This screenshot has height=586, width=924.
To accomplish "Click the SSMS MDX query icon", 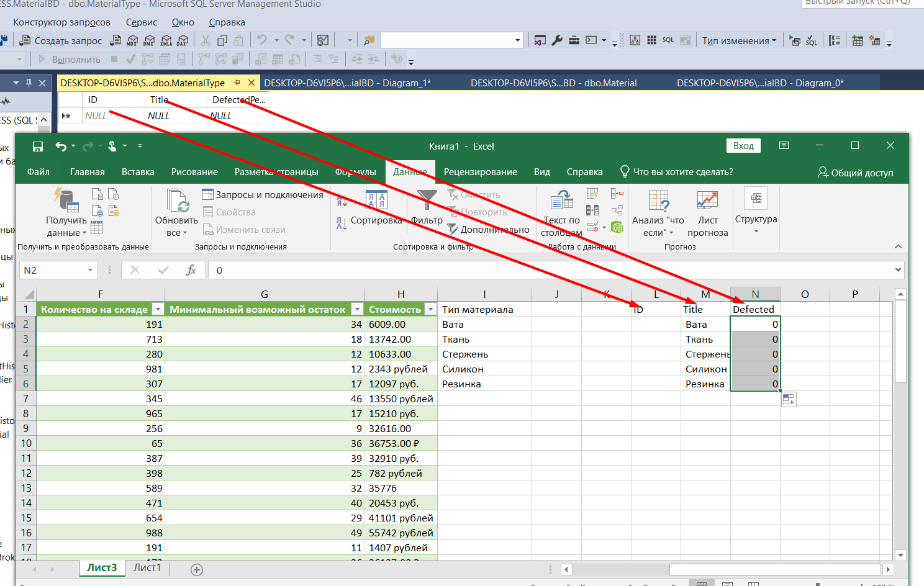I will point(132,40).
